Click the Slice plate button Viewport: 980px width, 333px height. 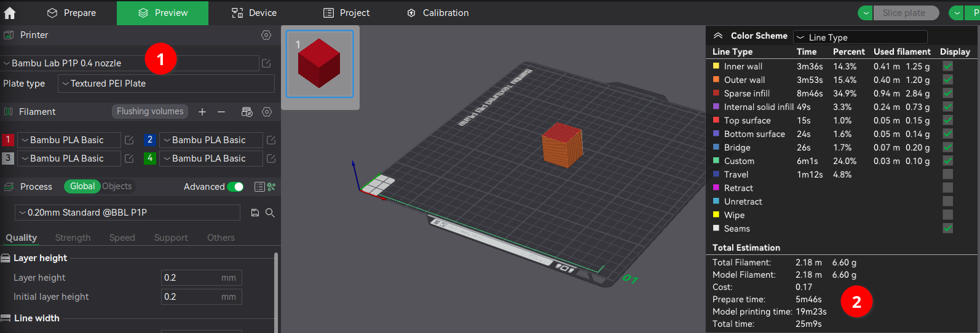[x=903, y=13]
